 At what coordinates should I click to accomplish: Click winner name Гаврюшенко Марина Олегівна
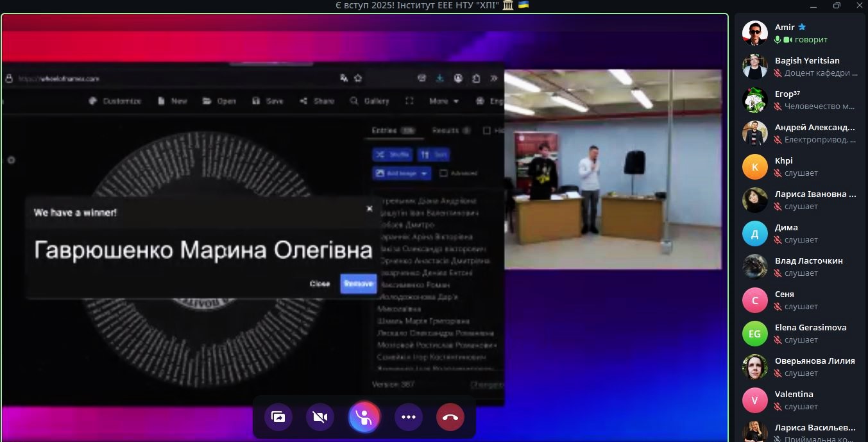click(x=203, y=250)
